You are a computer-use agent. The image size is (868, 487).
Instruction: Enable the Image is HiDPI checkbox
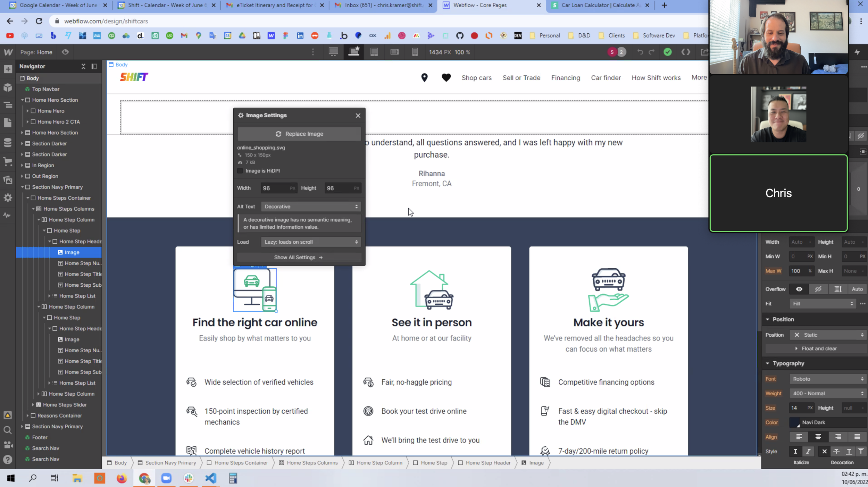(x=240, y=171)
